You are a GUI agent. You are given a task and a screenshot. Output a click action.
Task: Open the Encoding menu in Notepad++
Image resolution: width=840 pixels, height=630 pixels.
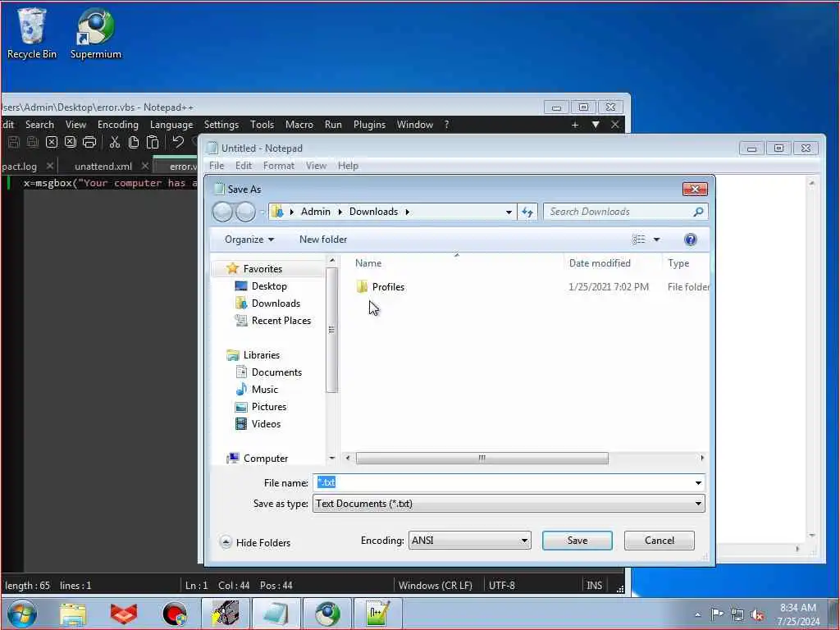tap(118, 125)
